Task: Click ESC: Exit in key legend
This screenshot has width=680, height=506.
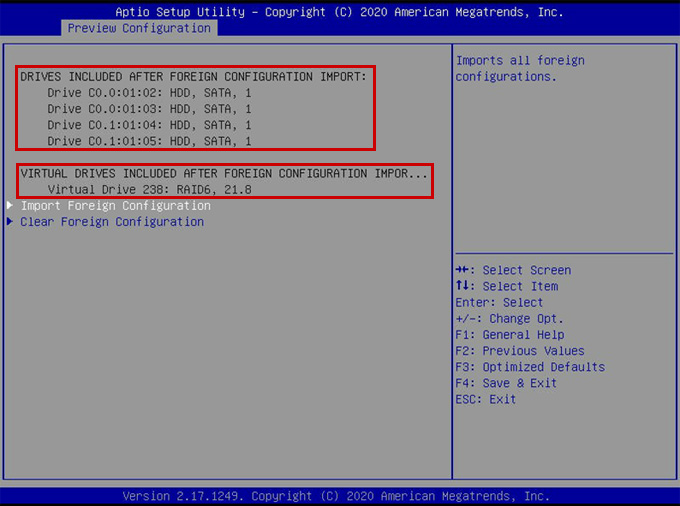Action: click(485, 399)
